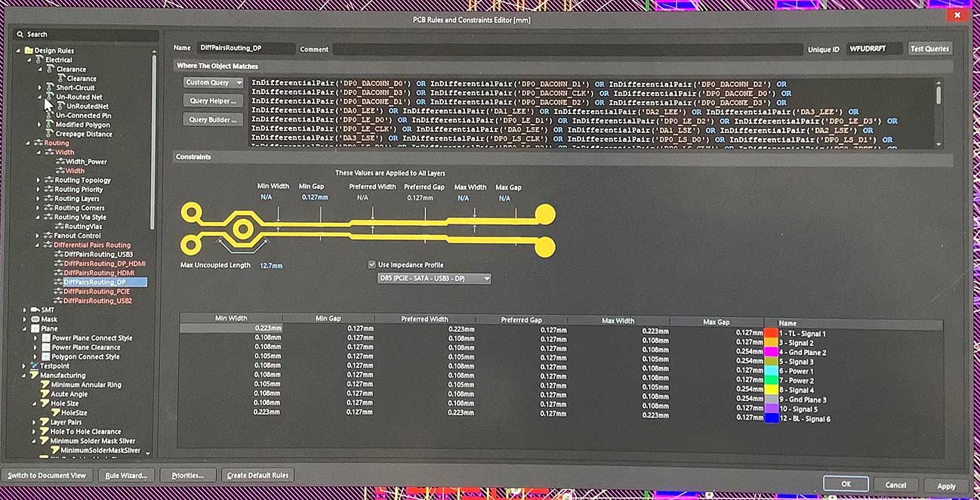The width and height of the screenshot is (980, 500).
Task: Click the Design Rules folder icon
Action: [29, 51]
